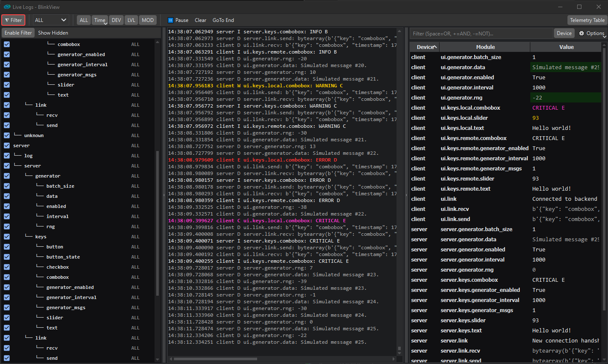Select the generator tree node
Viewport: 608px width, 364px height.
(48, 176)
